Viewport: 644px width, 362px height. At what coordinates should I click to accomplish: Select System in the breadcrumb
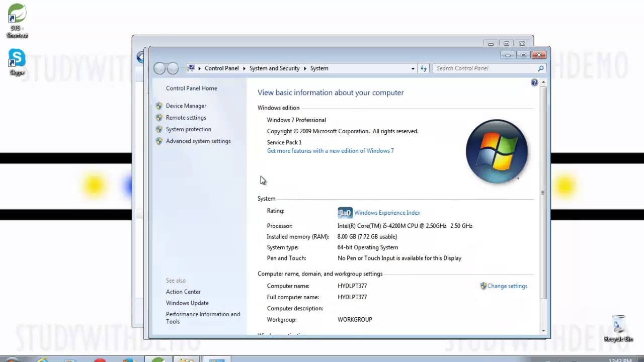[x=319, y=68]
